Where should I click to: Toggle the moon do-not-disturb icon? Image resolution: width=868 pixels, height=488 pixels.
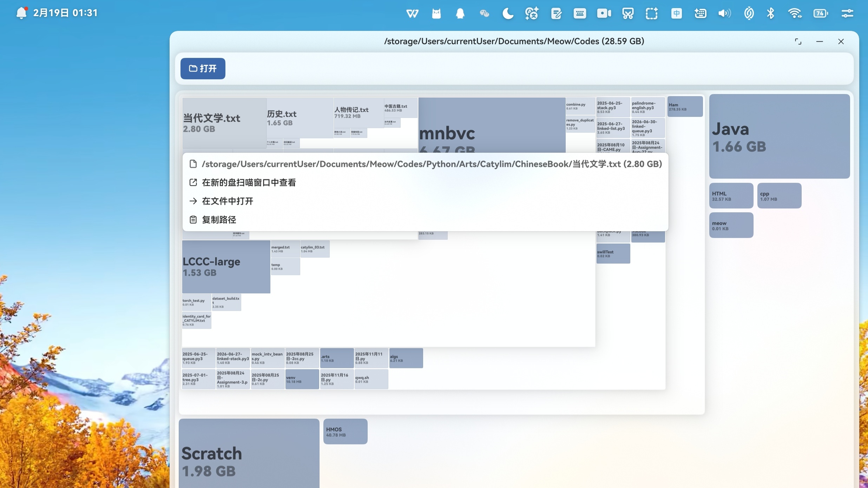(508, 14)
